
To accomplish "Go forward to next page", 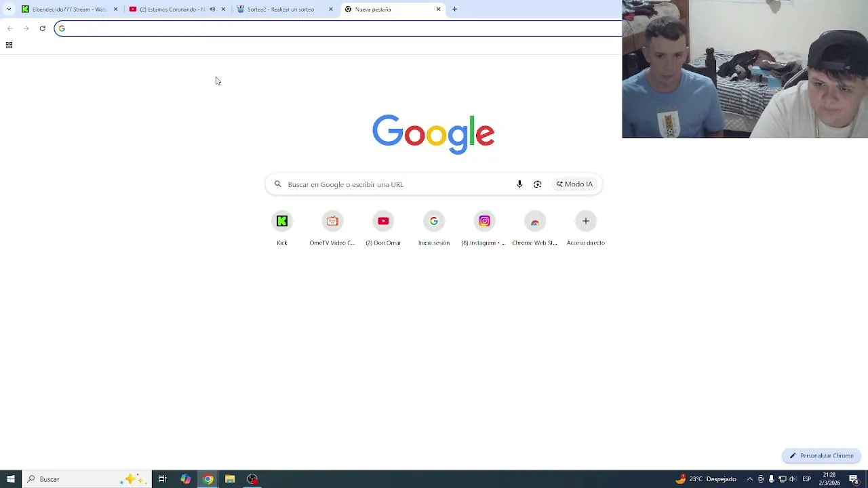I will [26, 28].
